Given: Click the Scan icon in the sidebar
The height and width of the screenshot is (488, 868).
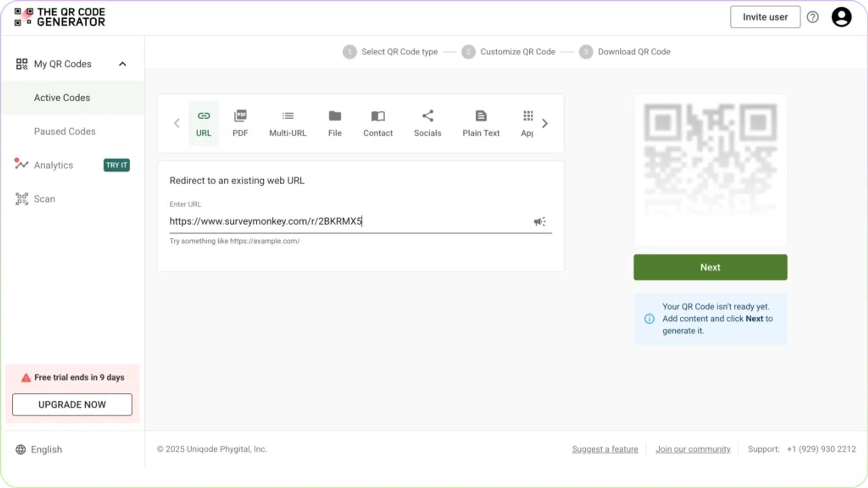Looking at the screenshot, I should [x=22, y=199].
